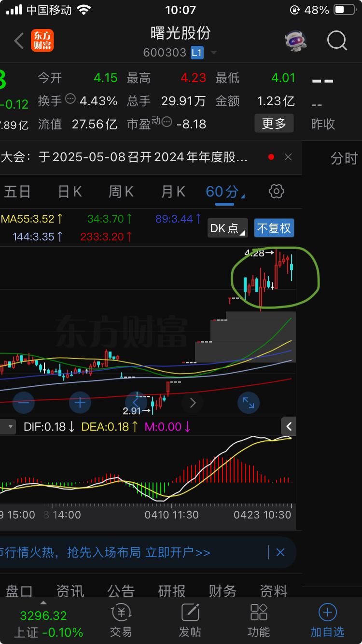Image resolution: width=362 pixels, height=644 pixels.
Task: Expand the stock title dropdown triangle
Action: 213,53
